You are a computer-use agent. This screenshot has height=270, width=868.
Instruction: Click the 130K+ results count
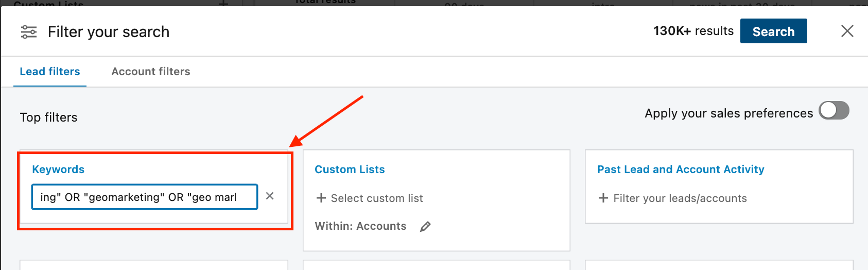pyautogui.click(x=693, y=31)
